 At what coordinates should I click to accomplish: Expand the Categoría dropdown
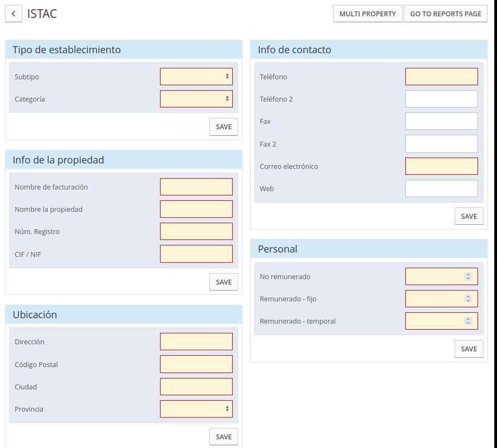coord(196,99)
